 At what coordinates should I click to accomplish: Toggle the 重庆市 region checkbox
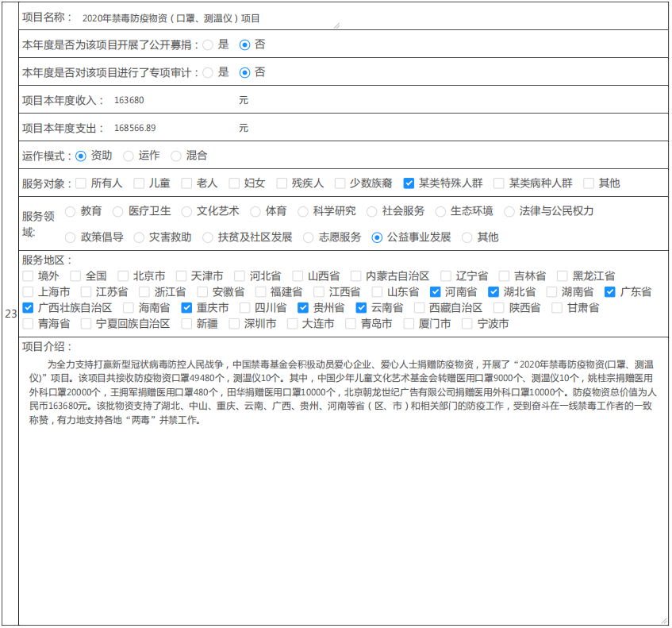pos(186,308)
